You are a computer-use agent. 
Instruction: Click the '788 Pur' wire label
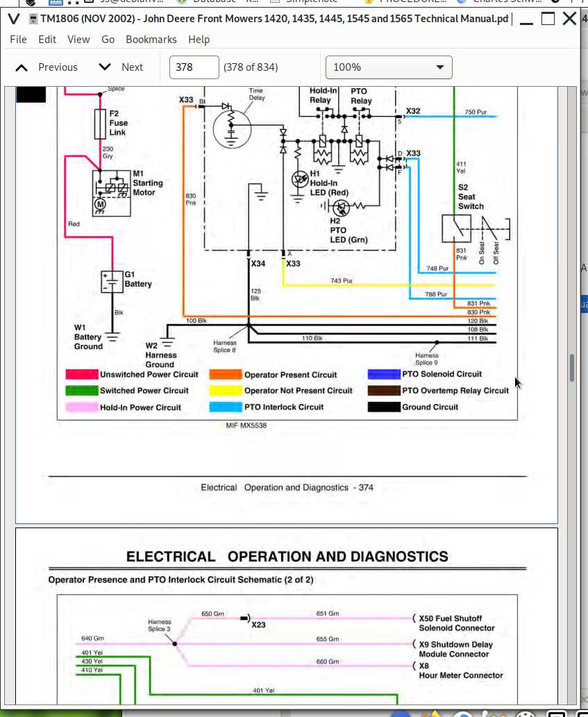pyautogui.click(x=436, y=294)
